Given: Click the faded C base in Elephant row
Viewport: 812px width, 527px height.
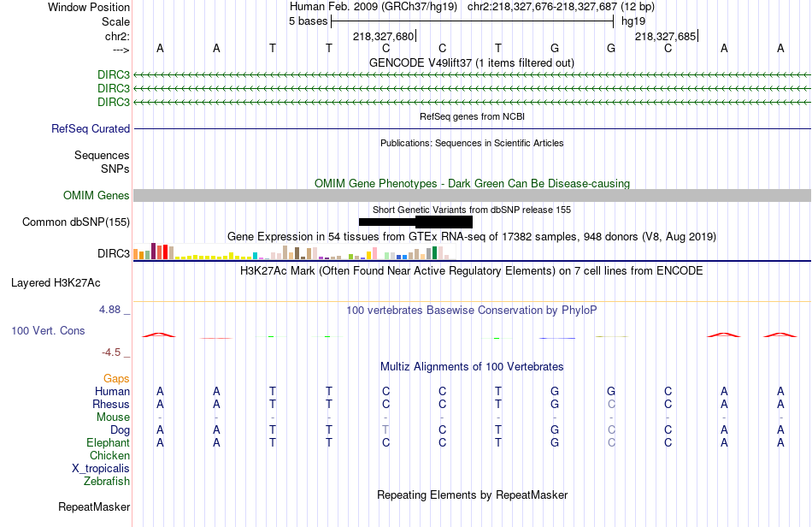Looking at the screenshot, I should (x=611, y=442).
